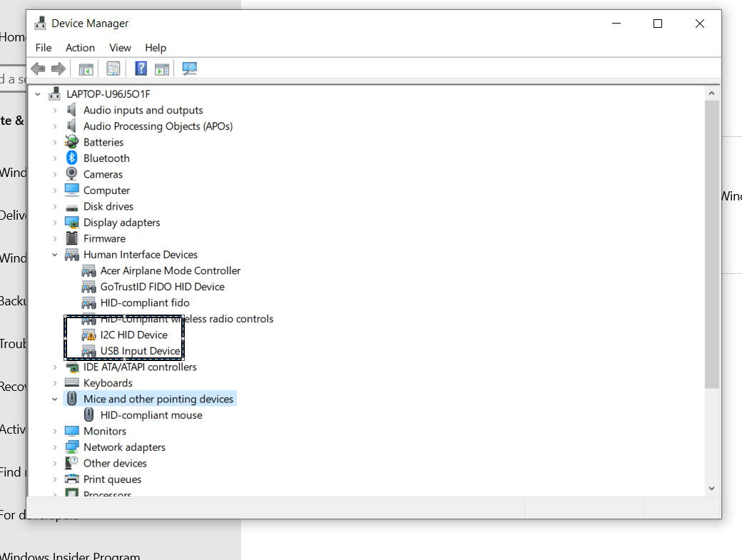Open the View menu
The image size is (742, 560).
click(x=120, y=47)
